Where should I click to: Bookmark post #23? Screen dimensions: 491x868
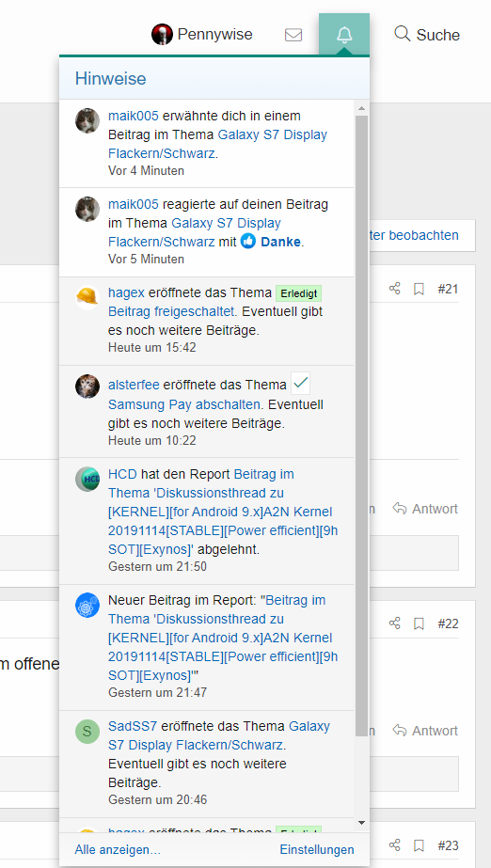[x=419, y=844]
